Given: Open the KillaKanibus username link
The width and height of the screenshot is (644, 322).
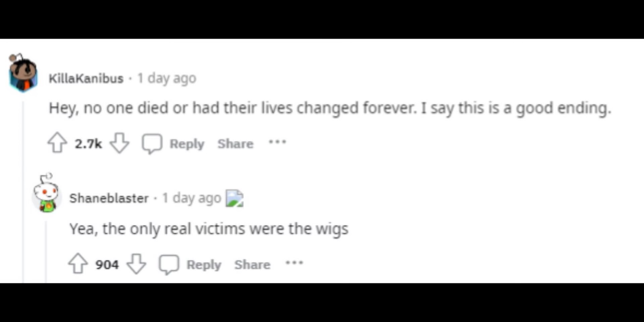Looking at the screenshot, I should coord(86,78).
